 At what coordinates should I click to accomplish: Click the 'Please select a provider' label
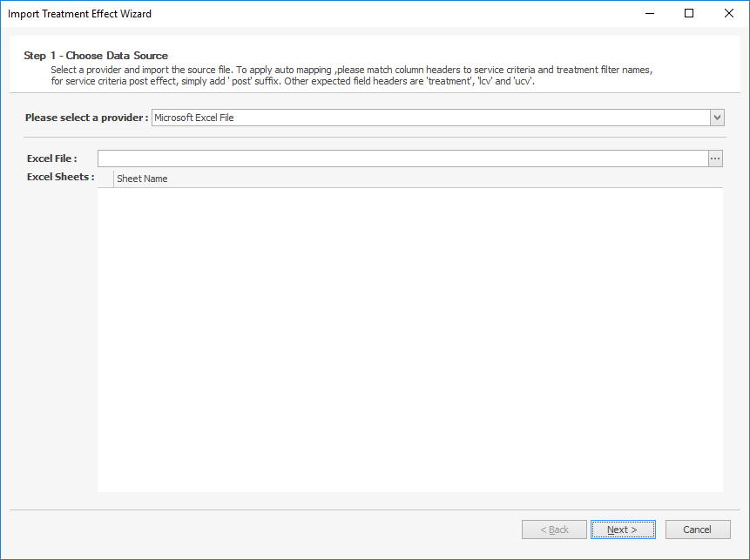(86, 118)
